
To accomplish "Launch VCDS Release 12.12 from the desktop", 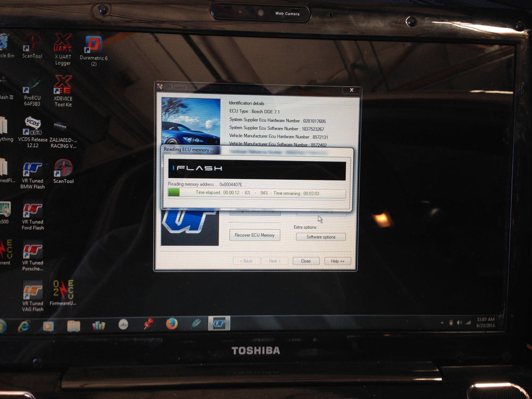I will click(x=32, y=127).
